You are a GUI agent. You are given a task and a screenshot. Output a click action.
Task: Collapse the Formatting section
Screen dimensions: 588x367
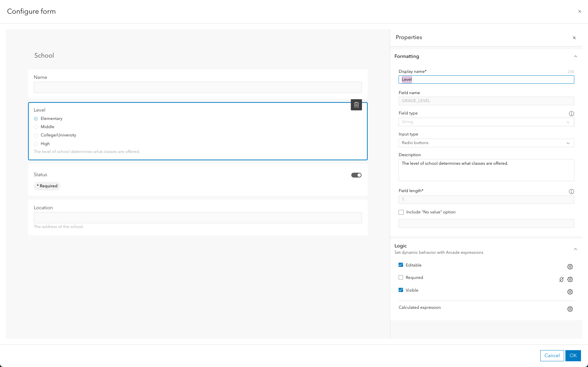[575, 56]
